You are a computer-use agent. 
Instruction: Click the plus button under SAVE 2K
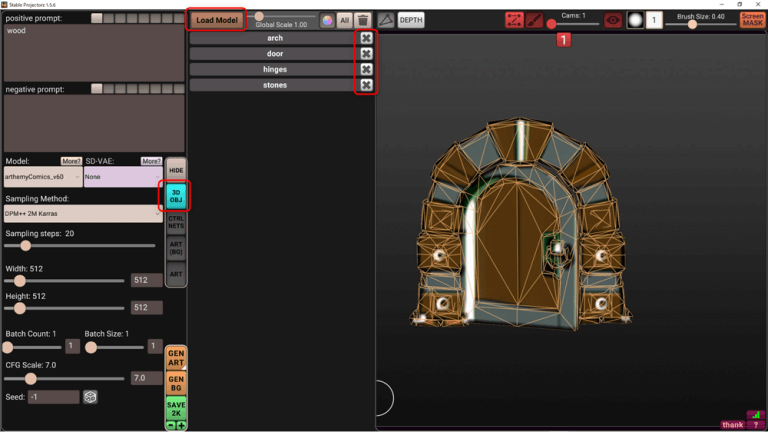click(x=181, y=425)
